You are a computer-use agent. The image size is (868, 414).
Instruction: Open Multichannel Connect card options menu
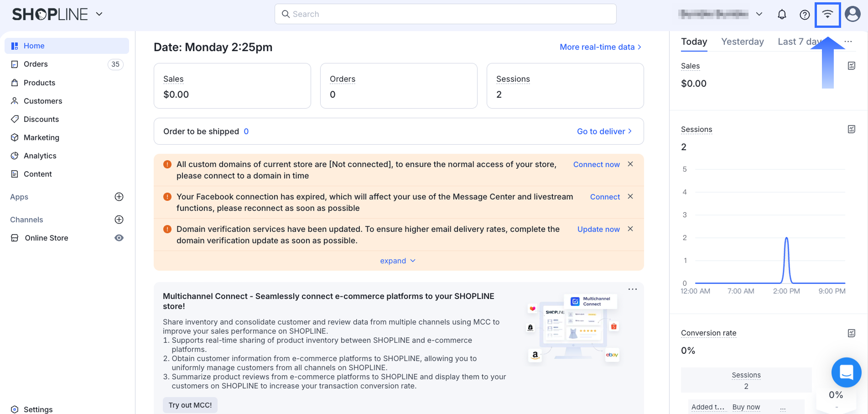(632, 289)
